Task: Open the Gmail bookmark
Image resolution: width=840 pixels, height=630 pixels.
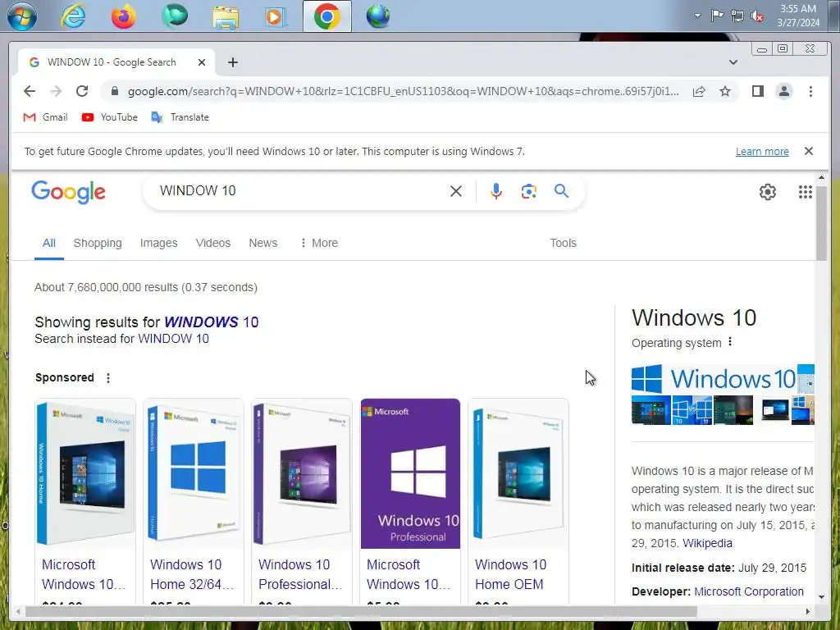Action: click(46, 117)
